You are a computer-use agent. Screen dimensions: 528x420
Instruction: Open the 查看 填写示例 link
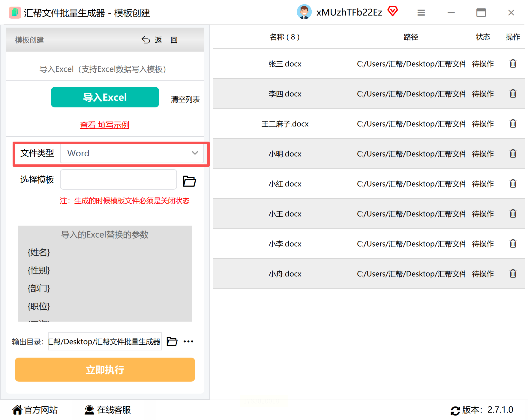coord(105,125)
